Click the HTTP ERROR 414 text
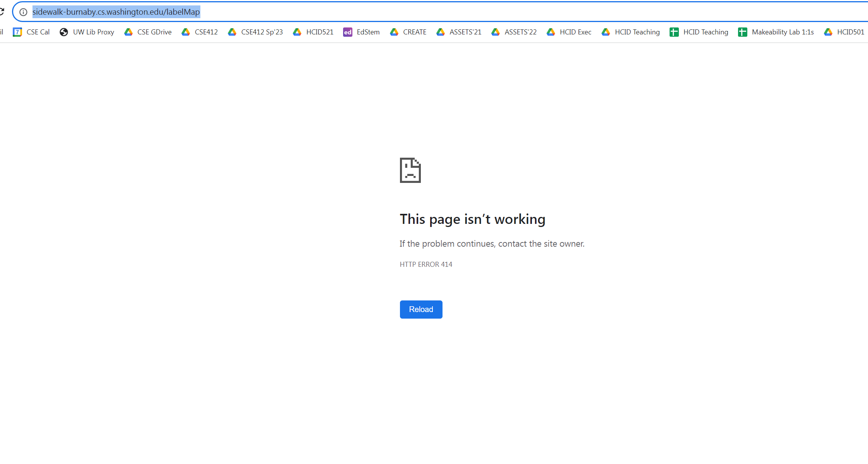868x464 pixels. pyautogui.click(x=426, y=264)
